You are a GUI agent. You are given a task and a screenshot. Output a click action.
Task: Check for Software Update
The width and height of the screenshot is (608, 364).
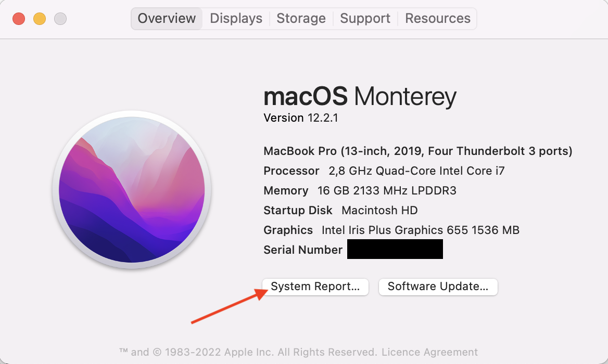coord(438,287)
